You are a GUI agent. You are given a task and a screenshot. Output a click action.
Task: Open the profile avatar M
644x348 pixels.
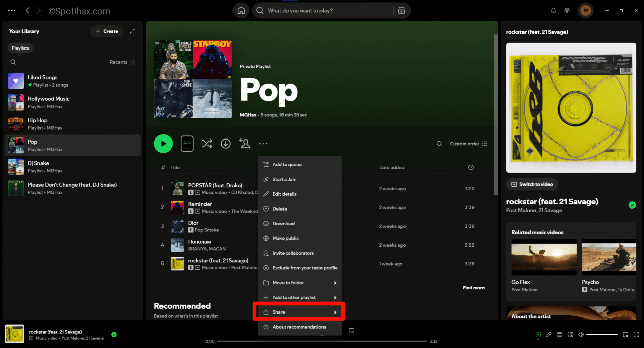(x=585, y=11)
